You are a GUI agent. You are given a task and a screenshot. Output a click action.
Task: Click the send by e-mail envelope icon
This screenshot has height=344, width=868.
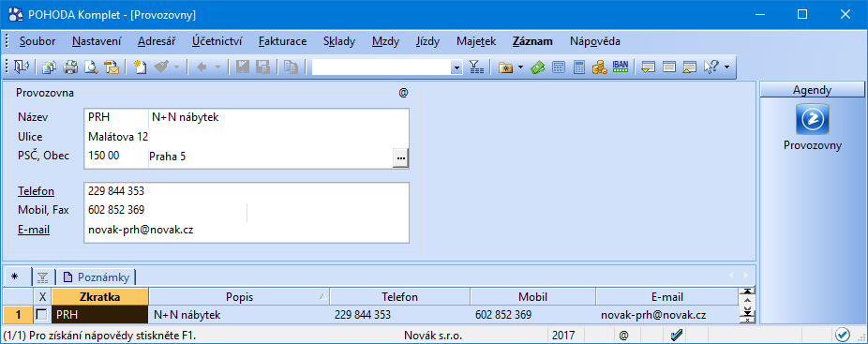(112, 67)
